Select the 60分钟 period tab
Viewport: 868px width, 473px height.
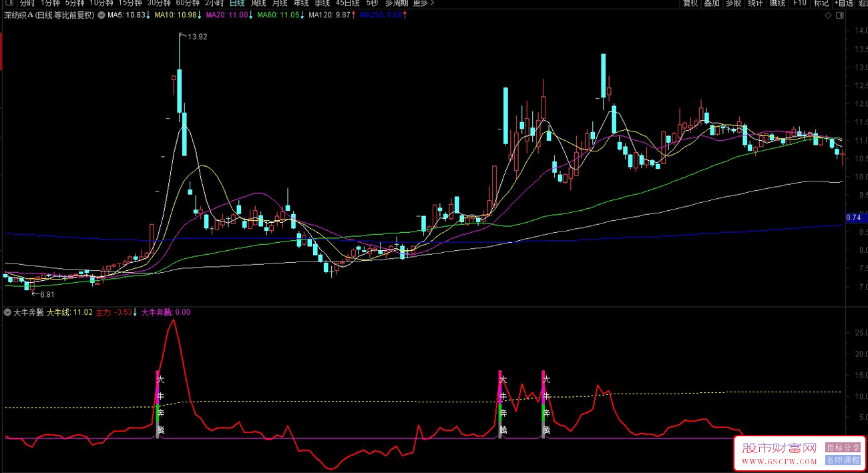click(x=188, y=3)
